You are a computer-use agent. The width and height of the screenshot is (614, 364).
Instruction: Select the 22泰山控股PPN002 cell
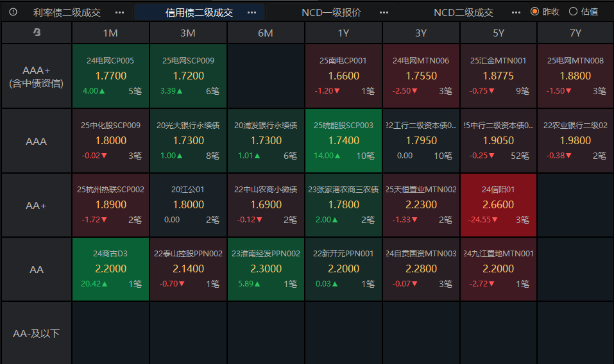(188, 269)
